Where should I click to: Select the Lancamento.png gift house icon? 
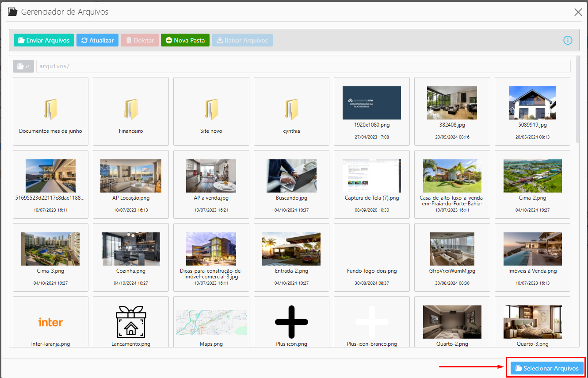tap(131, 322)
